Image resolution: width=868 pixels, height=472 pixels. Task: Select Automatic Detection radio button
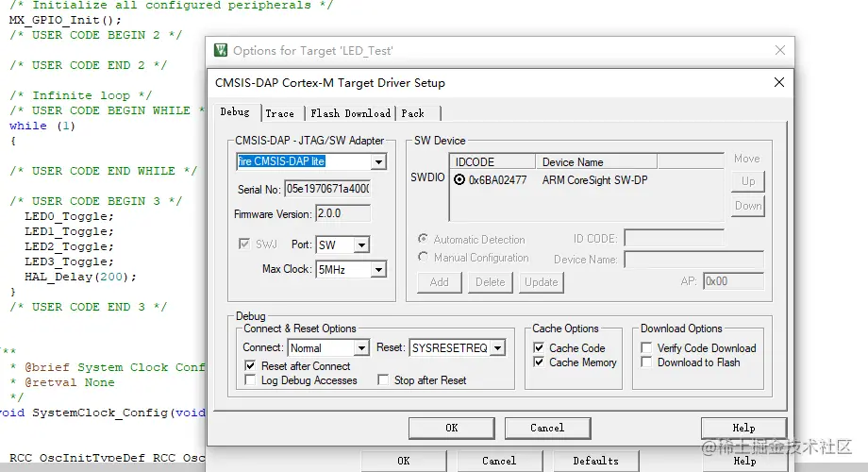[x=423, y=239]
